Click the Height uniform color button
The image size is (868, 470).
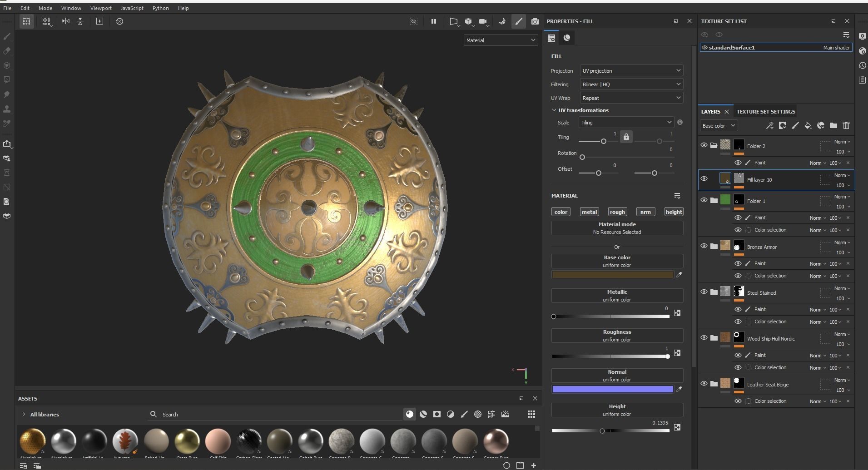point(617,410)
